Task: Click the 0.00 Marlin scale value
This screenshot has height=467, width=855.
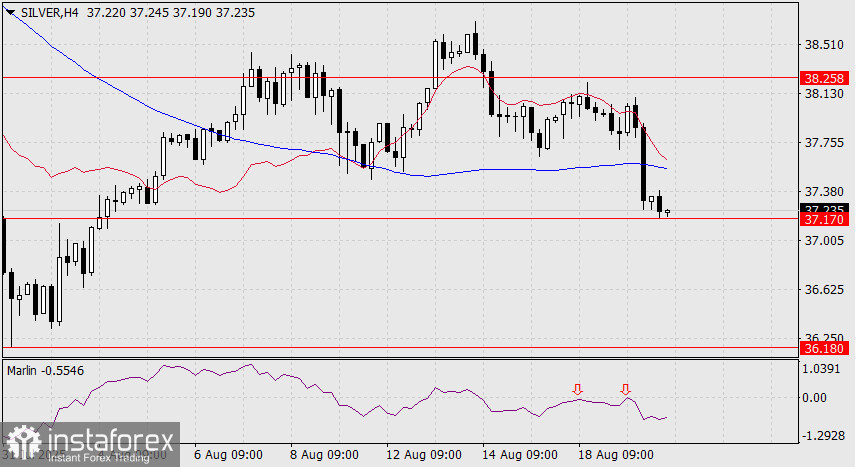Action: 815,398
